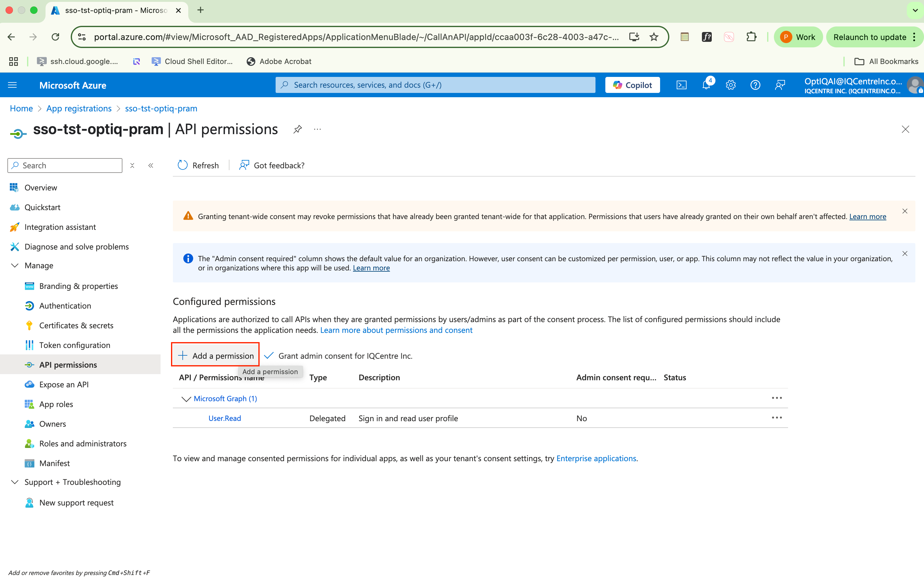This screenshot has width=924, height=579.
Task: Go to Integration assistant
Action: click(60, 227)
